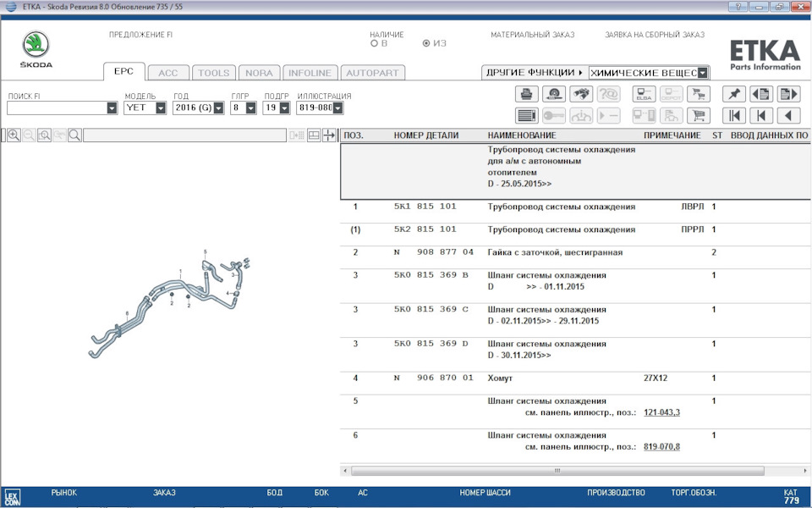Click ЗАЯВКА НА СБОРНЫЙ ЗАКАЗ label

(x=655, y=35)
